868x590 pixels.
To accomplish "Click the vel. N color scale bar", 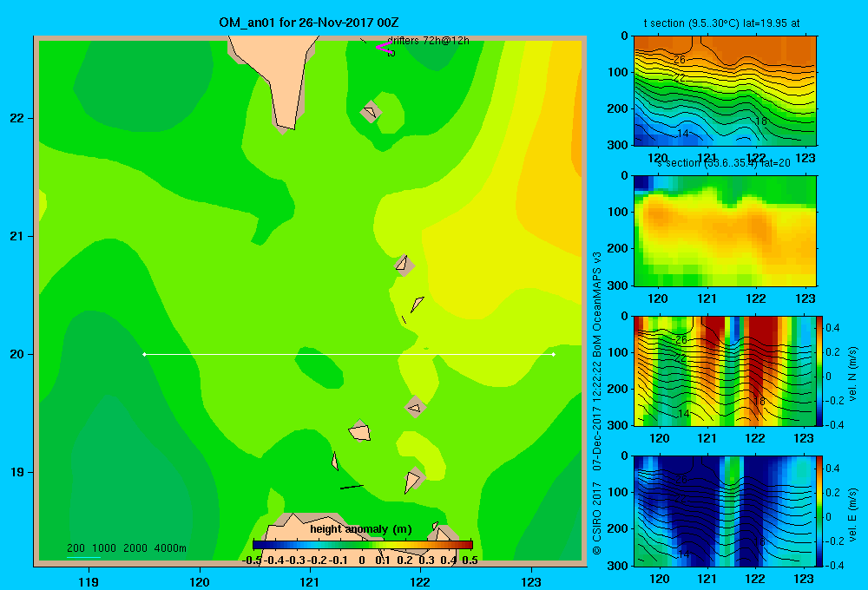I will [x=820, y=370].
